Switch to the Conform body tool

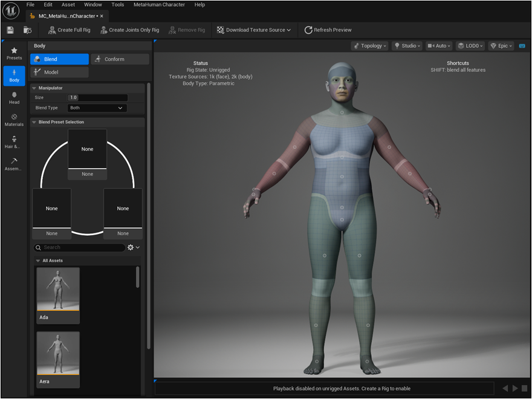(x=120, y=59)
